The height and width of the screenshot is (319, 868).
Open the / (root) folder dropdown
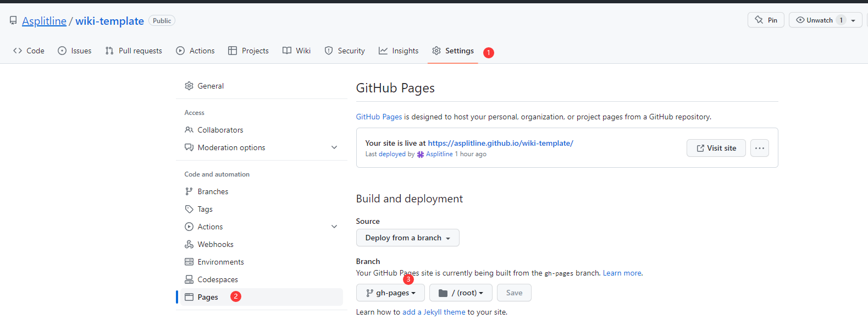point(461,293)
